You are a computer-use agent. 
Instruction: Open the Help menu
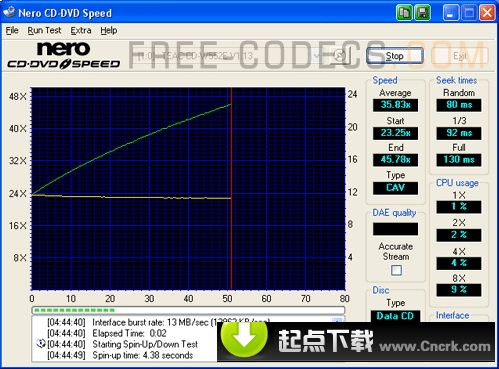point(109,31)
